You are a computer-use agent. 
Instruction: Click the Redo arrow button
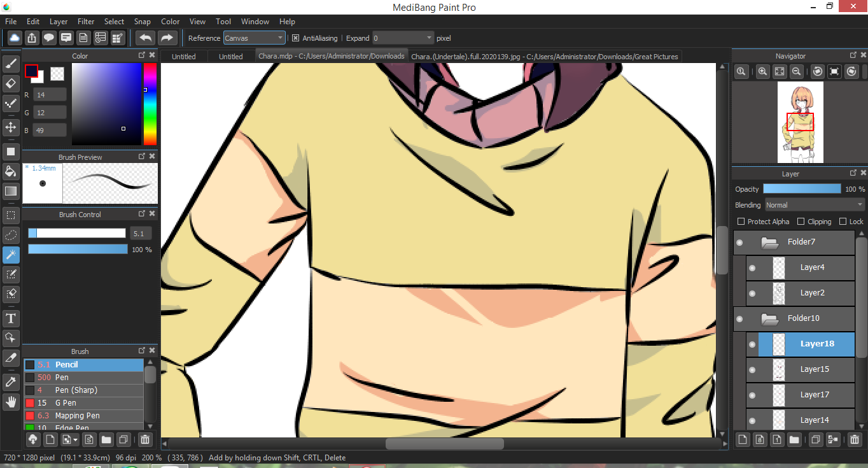point(167,38)
